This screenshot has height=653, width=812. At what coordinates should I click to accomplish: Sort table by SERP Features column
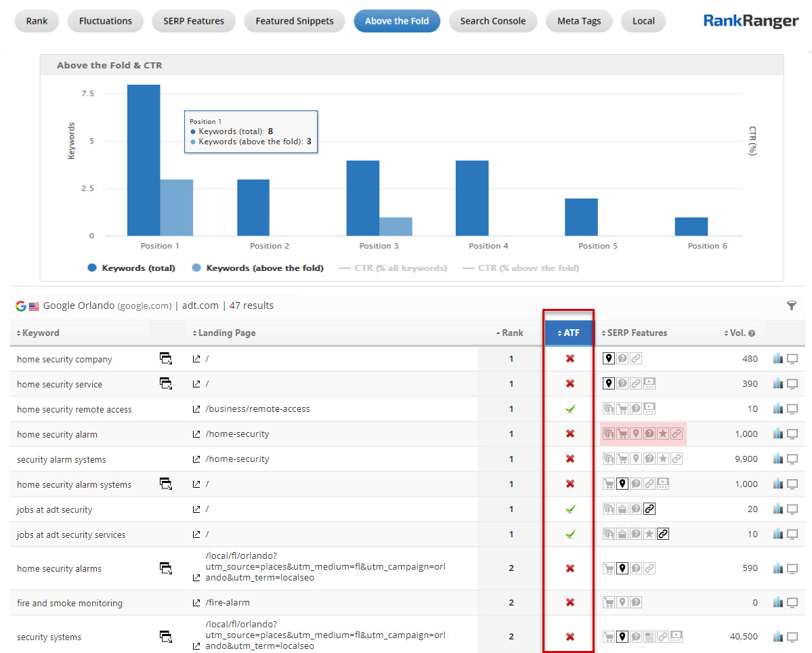pos(635,333)
